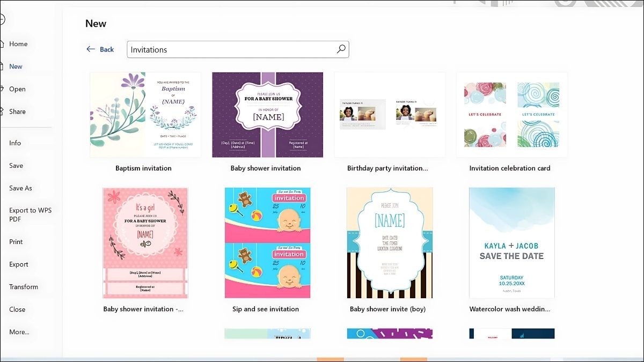
Task: Select New in the sidebar
Action: (x=16, y=67)
